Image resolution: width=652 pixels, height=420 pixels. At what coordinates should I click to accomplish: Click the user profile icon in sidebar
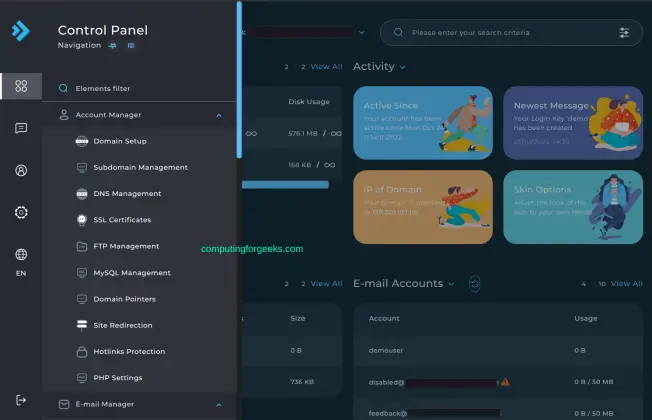coord(21,170)
